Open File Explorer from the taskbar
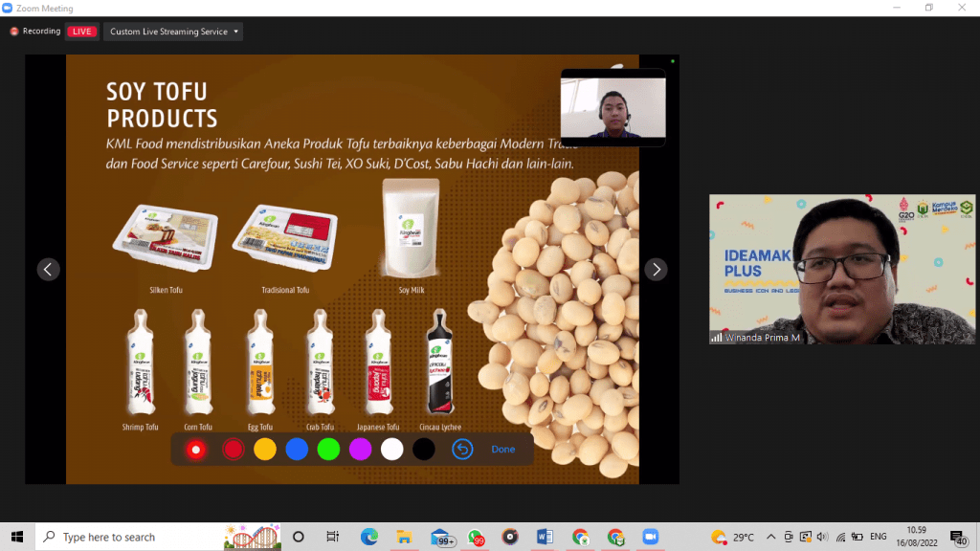980x551 pixels. coord(405,537)
